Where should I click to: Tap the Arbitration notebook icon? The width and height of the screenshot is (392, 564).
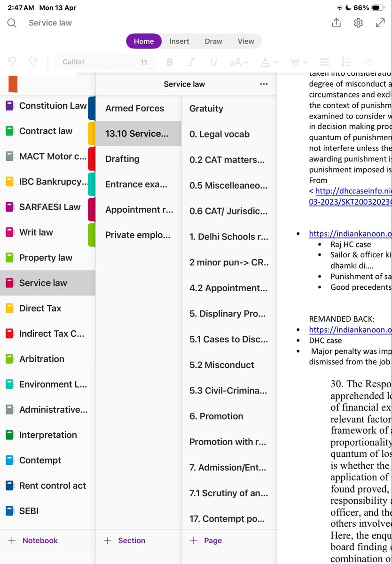tap(10, 359)
